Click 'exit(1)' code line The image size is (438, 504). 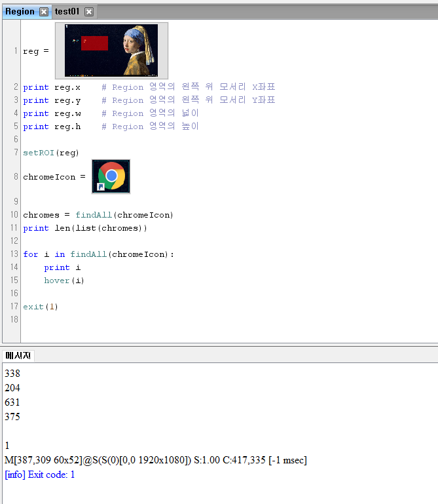point(41,307)
